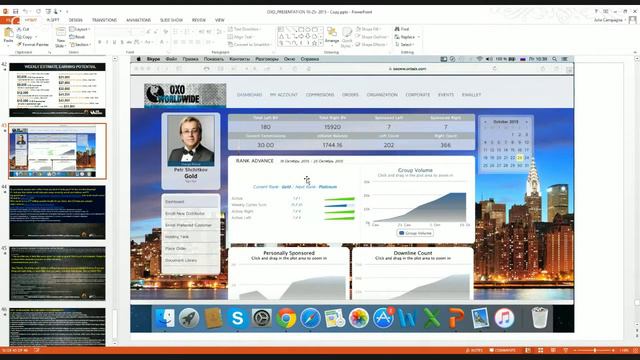Open Find in Editing group
This screenshot has height=360, width=640.
click(x=402, y=29)
